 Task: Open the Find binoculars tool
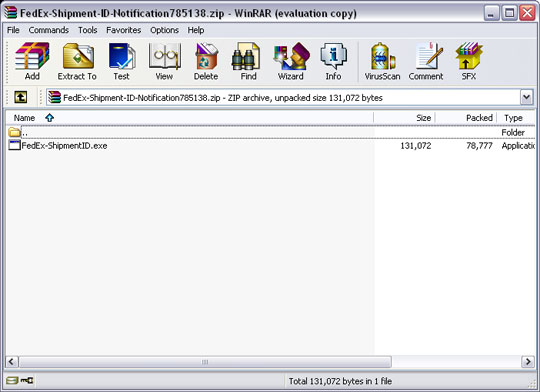tap(248, 61)
